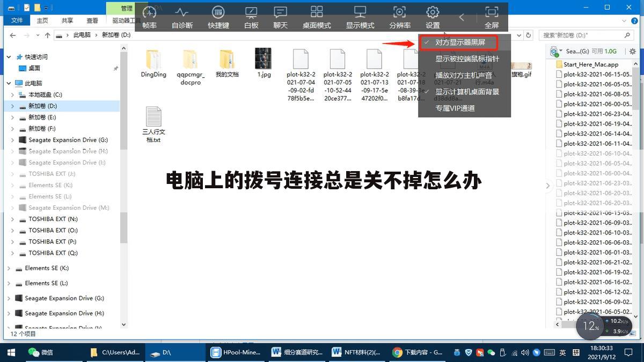This screenshot has width=644, height=362.
Task: Uncheck 显示计算机桌面背景 desktop background option
Action: click(x=468, y=91)
